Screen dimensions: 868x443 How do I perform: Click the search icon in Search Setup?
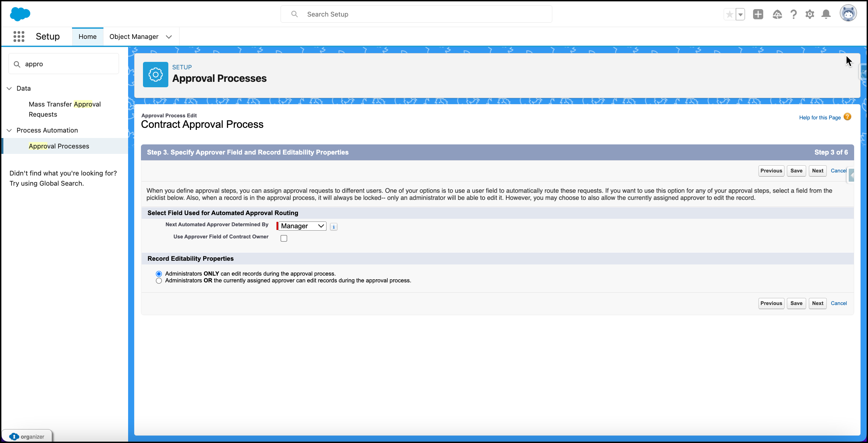coord(294,14)
